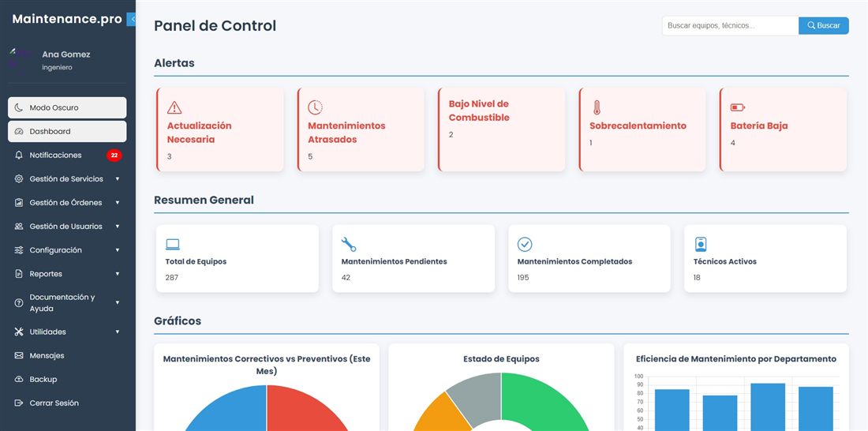Click the Mantenimientos Completados value 195

523,278
